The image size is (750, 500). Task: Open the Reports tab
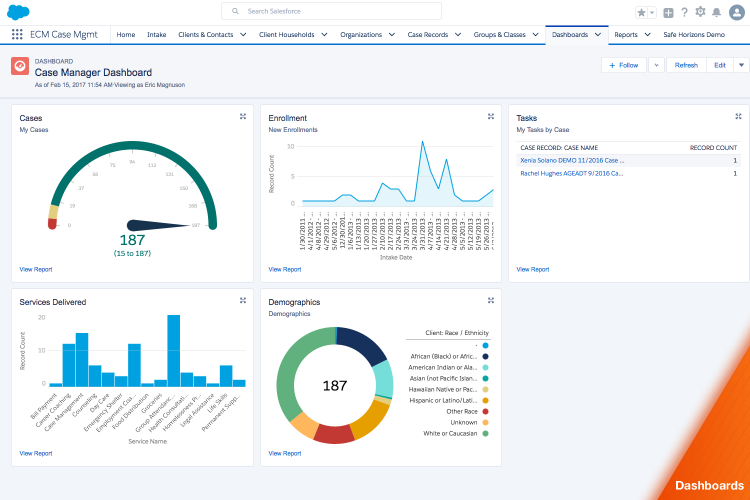(x=626, y=34)
